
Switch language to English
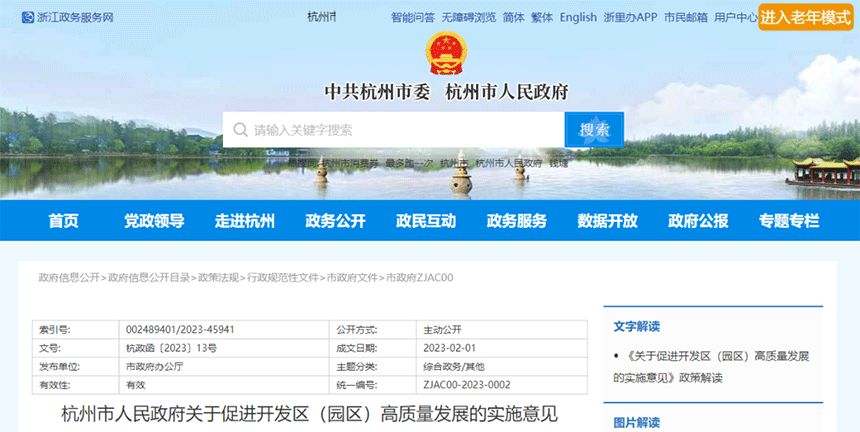coord(578,17)
